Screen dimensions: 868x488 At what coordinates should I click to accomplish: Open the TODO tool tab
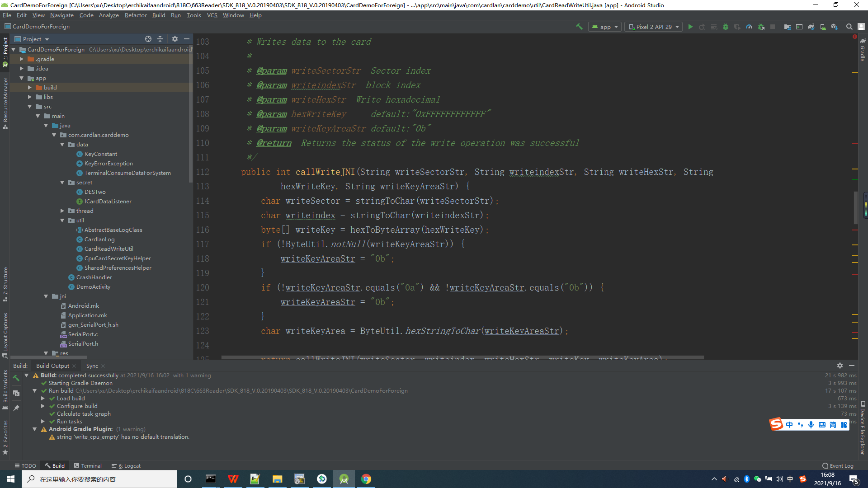click(x=25, y=465)
